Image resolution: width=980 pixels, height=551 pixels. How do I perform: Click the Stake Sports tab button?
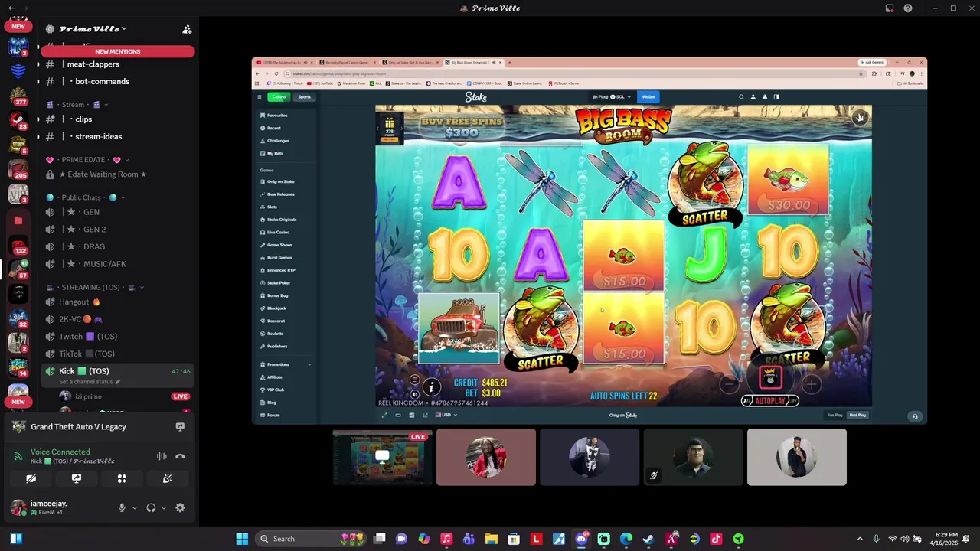(304, 97)
